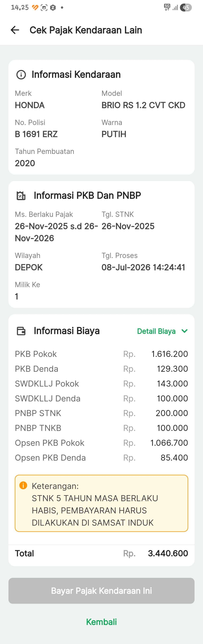Click the wallet icon beside Informasi Biaya
Image resolution: width=203 pixels, height=644 pixels.
[21, 331]
